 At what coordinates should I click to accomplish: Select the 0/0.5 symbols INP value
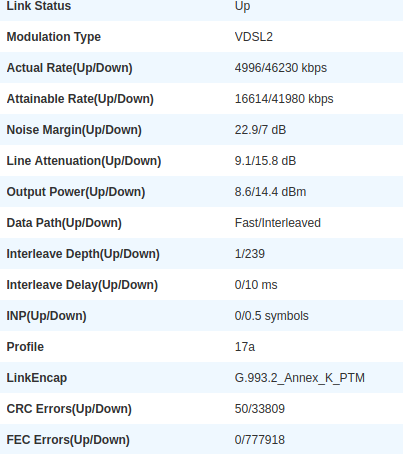click(x=272, y=316)
